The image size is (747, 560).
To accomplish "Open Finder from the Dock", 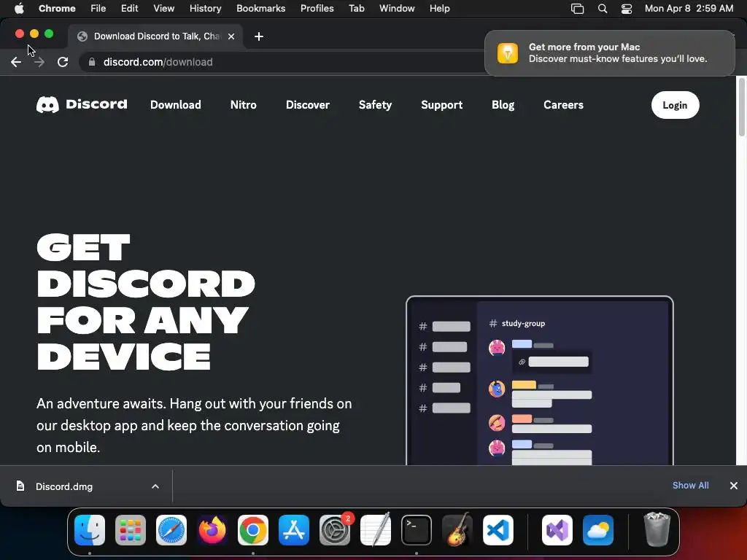I will click(x=90, y=529).
